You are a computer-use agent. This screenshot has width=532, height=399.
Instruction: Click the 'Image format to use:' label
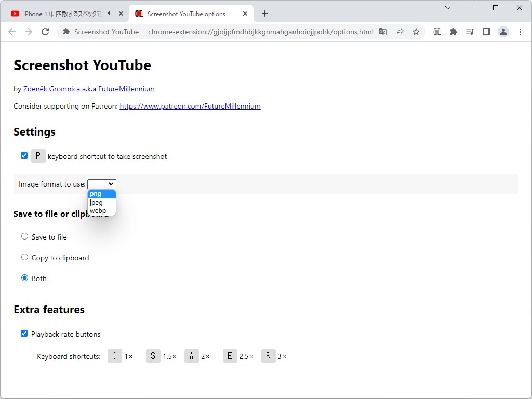[52, 184]
